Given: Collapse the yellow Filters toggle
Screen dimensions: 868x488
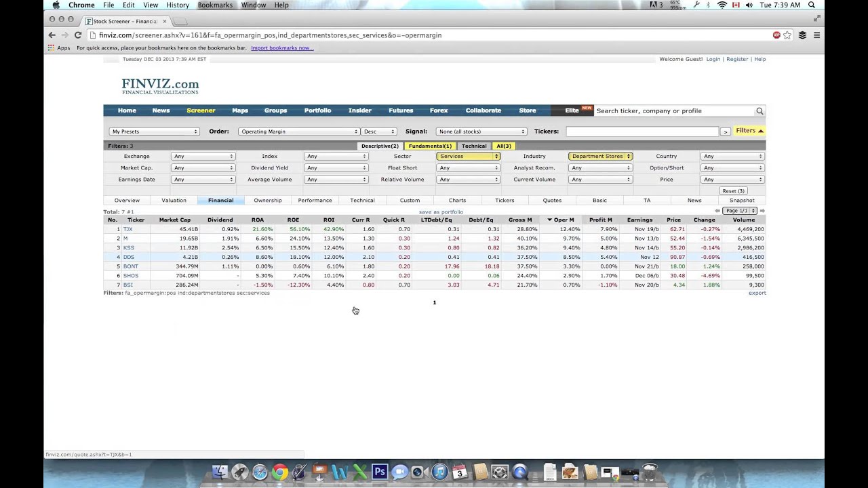Looking at the screenshot, I should pyautogui.click(x=749, y=131).
